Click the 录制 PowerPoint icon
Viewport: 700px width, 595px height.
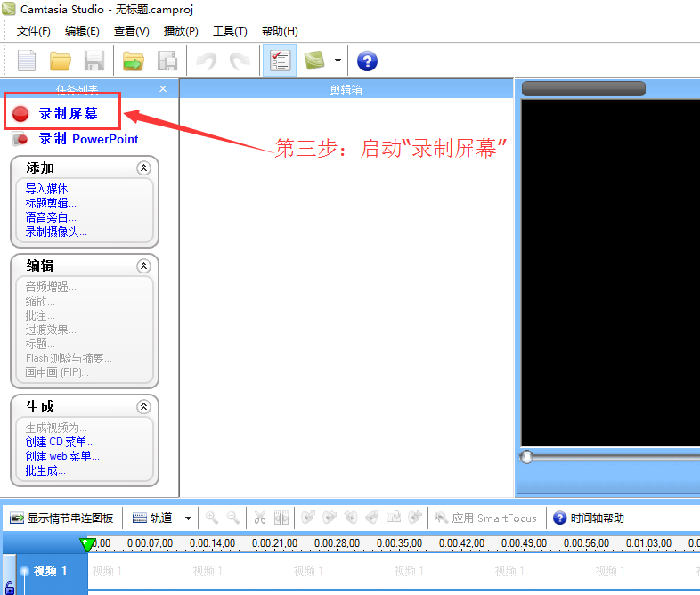click(21, 139)
